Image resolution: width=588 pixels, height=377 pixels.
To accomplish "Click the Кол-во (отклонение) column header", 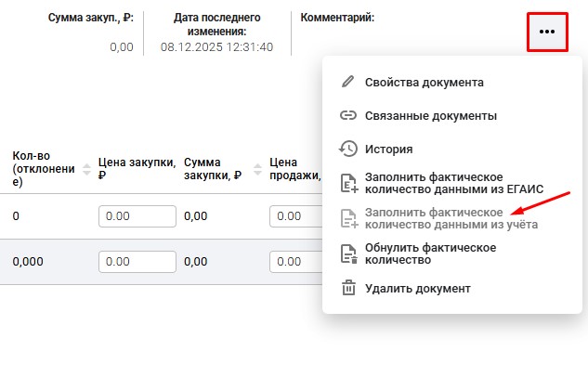I will [x=44, y=169].
